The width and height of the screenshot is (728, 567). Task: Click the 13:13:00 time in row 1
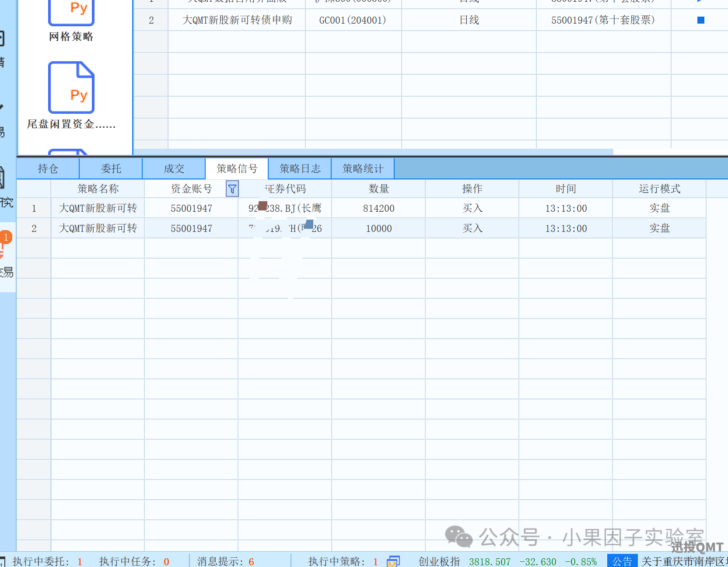point(566,208)
